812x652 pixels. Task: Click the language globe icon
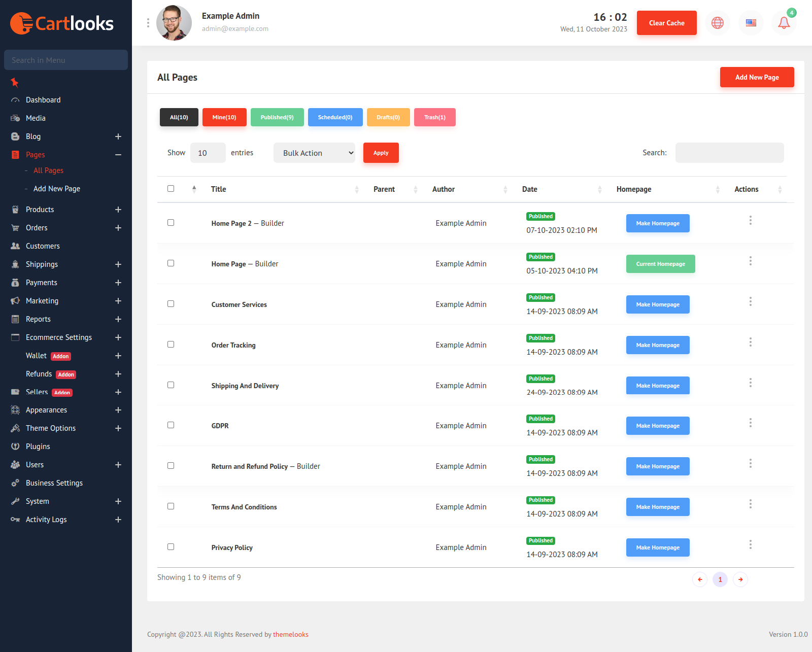coord(717,22)
